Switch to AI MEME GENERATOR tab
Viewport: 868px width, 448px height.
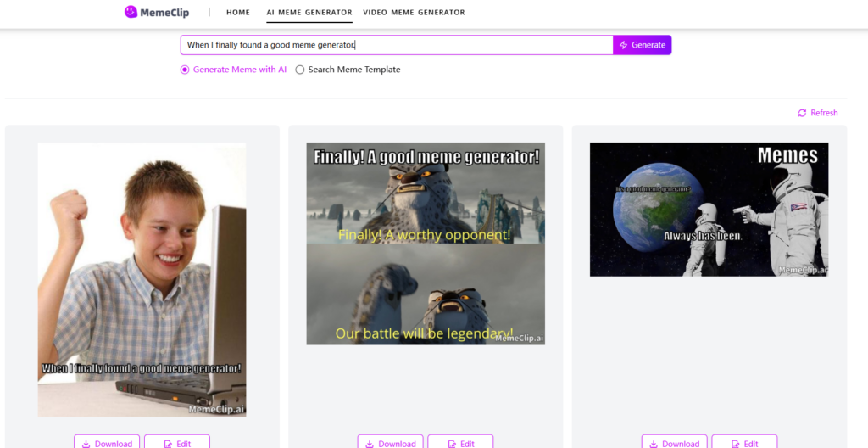(x=309, y=12)
